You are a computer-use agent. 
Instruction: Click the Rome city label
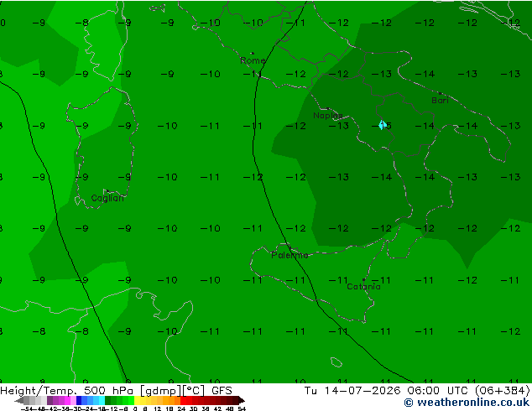(x=253, y=60)
